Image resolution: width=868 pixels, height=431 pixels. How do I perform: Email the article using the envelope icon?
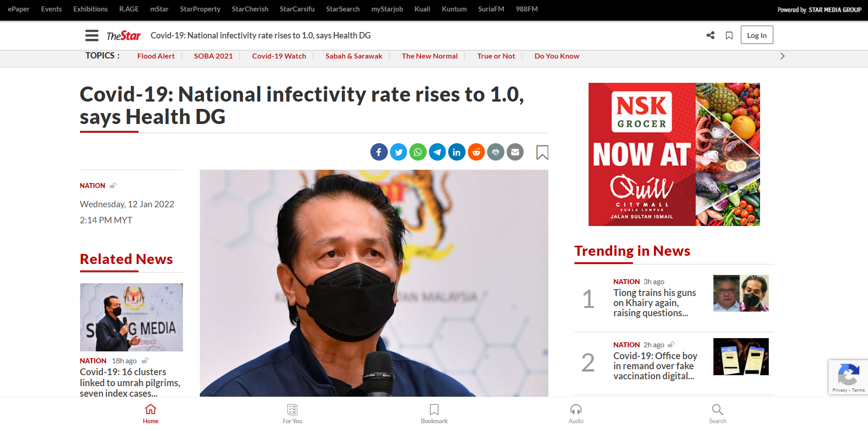pos(515,152)
